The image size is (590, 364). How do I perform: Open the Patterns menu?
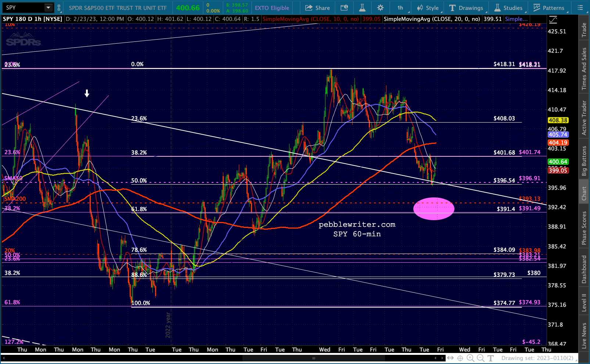tap(549, 8)
